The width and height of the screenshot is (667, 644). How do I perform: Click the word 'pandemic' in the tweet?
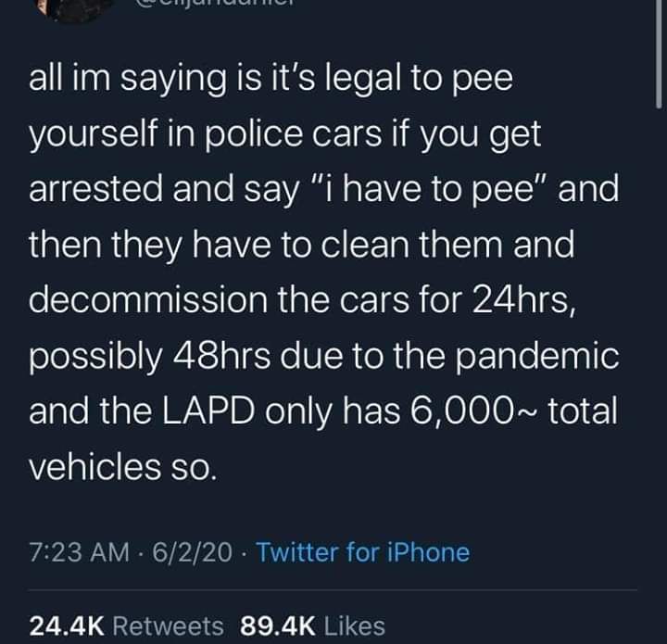pos(537,356)
